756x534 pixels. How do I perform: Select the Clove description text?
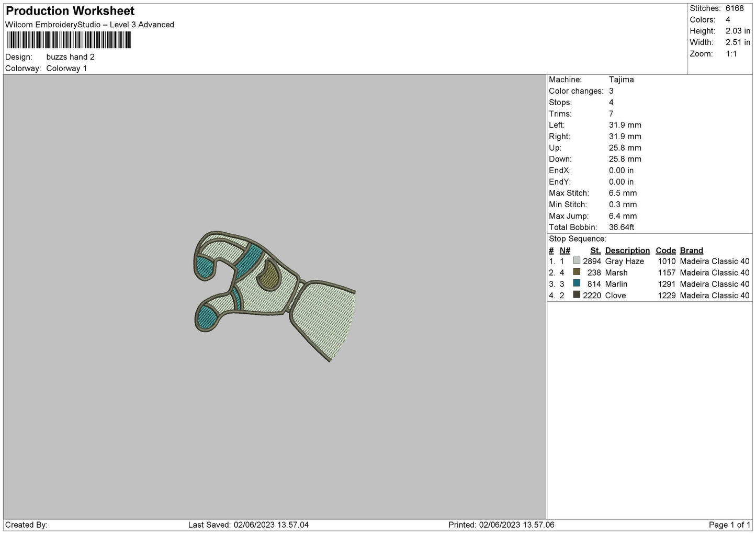pyautogui.click(x=615, y=296)
